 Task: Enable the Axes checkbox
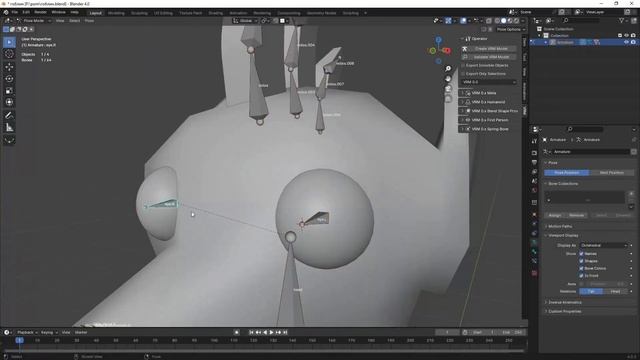(x=581, y=284)
